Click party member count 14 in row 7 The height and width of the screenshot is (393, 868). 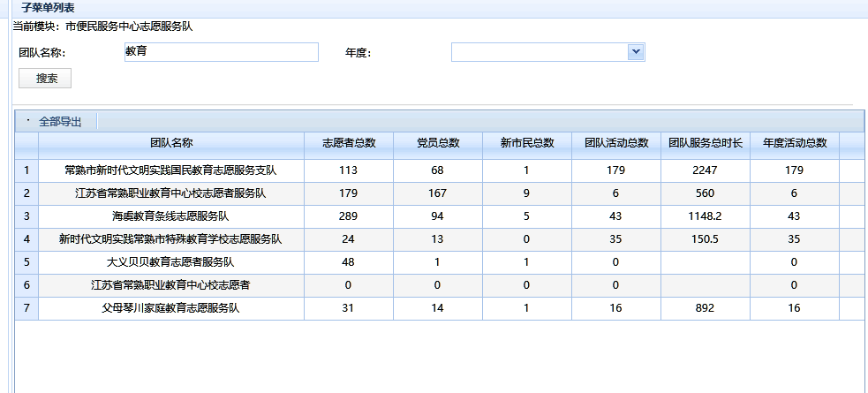pos(437,308)
